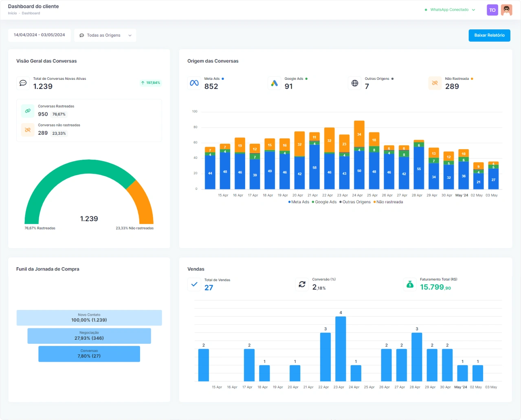Click the Conversão refresh arrows icon
The image size is (521, 420).
(302, 284)
